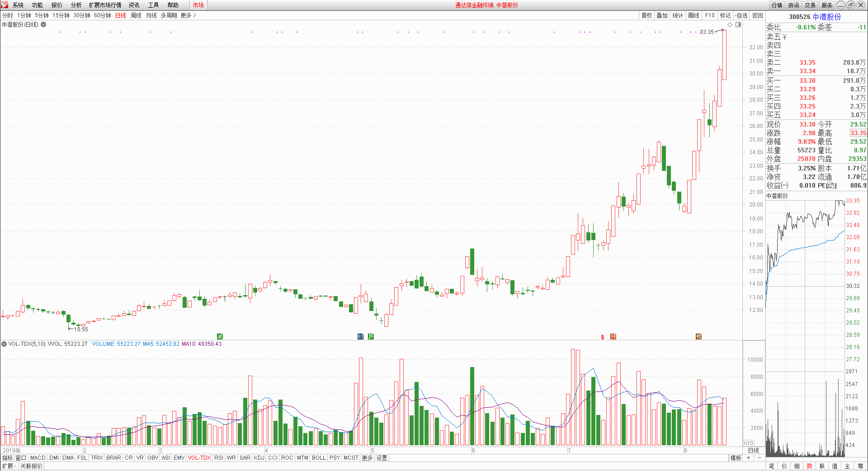Click the 服务 service button
Viewport: 868px width, 471px height.
pos(827,5)
